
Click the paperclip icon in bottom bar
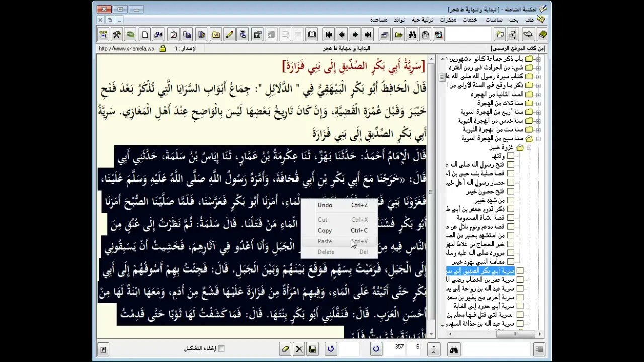click(433, 349)
